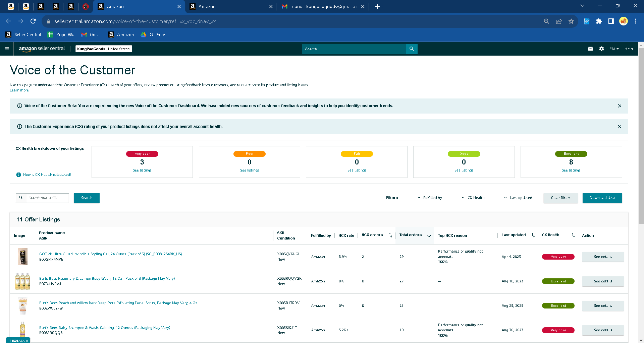This screenshot has width=644, height=343.
Task: Sort by the CX Health column arrows
Action: (x=573, y=235)
